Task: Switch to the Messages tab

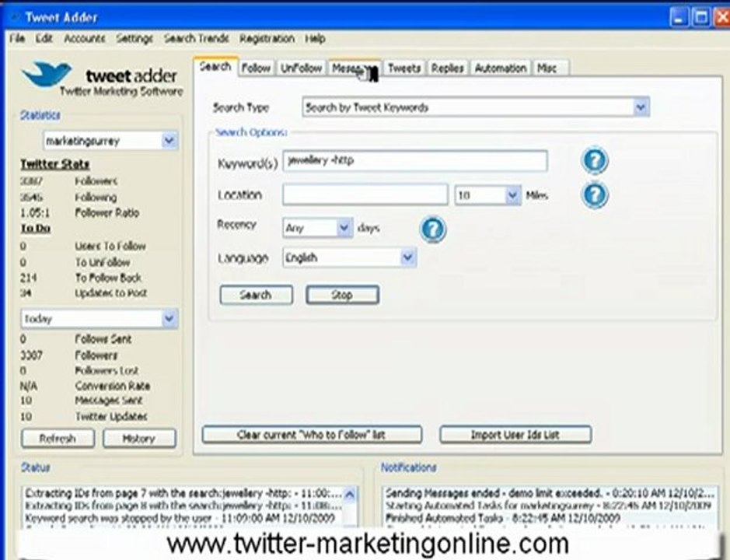Action: (355, 68)
